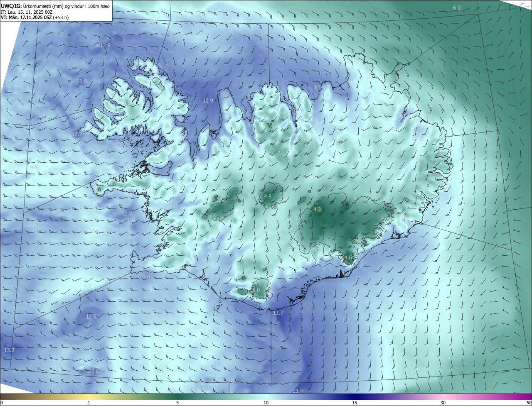The width and height of the screenshot is (532, 406).
Task: Click the initial time 'IT: Lau. 15. 11. 2025 00Z'
Action: [x=27, y=12]
